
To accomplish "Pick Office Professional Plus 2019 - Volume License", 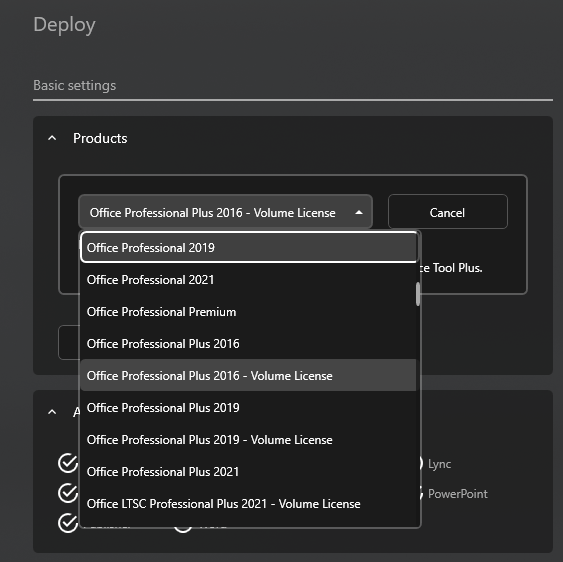I will click(x=248, y=439).
